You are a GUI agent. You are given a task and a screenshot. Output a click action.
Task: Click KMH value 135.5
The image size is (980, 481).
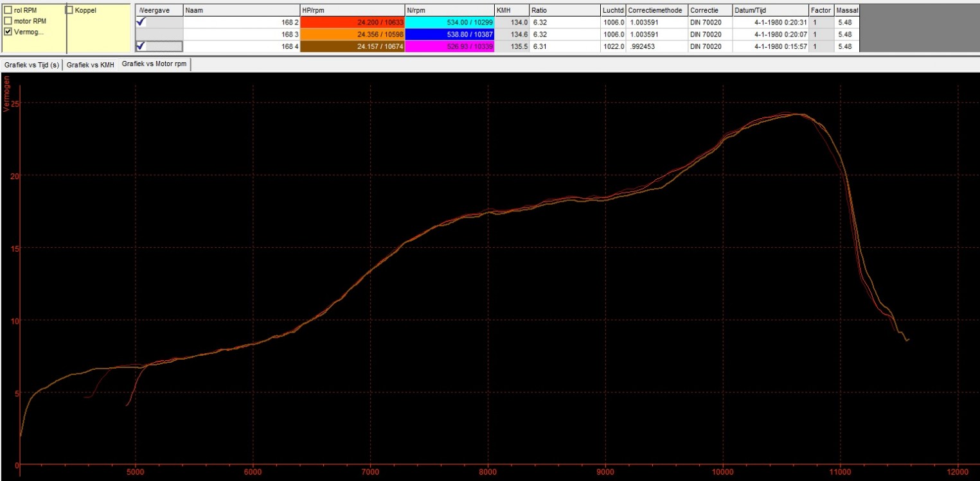click(512, 46)
